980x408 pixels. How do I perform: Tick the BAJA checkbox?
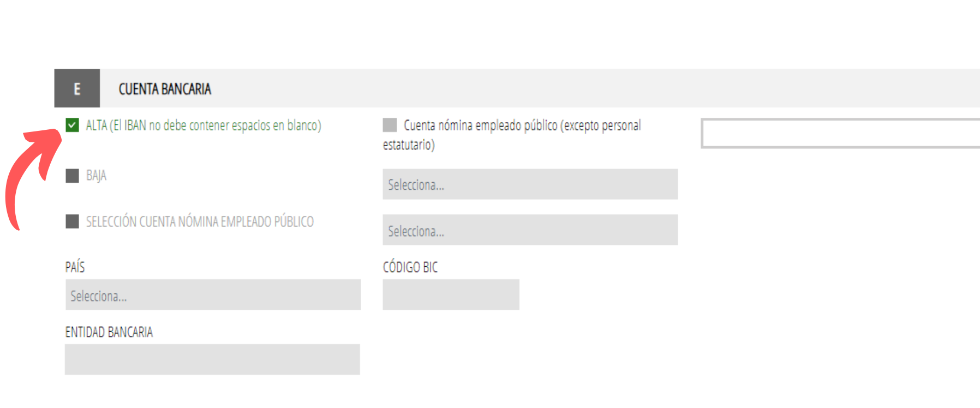coord(72,176)
